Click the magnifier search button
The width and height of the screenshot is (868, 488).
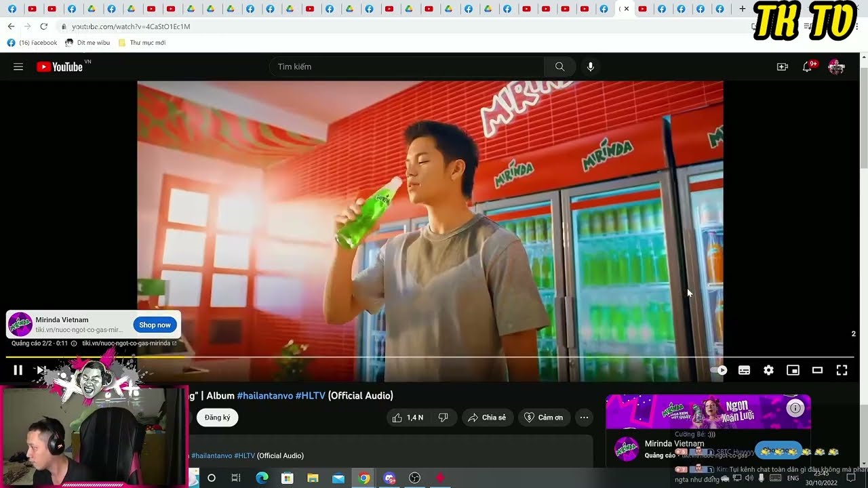(559, 66)
